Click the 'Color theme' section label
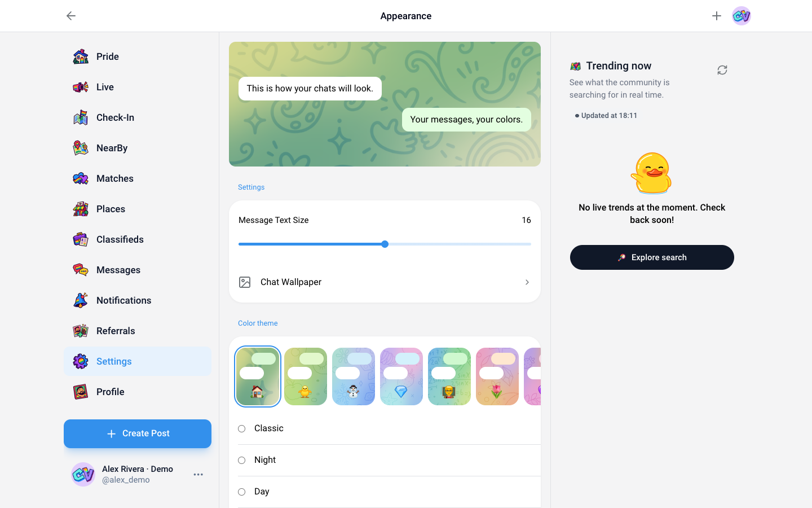 click(258, 323)
